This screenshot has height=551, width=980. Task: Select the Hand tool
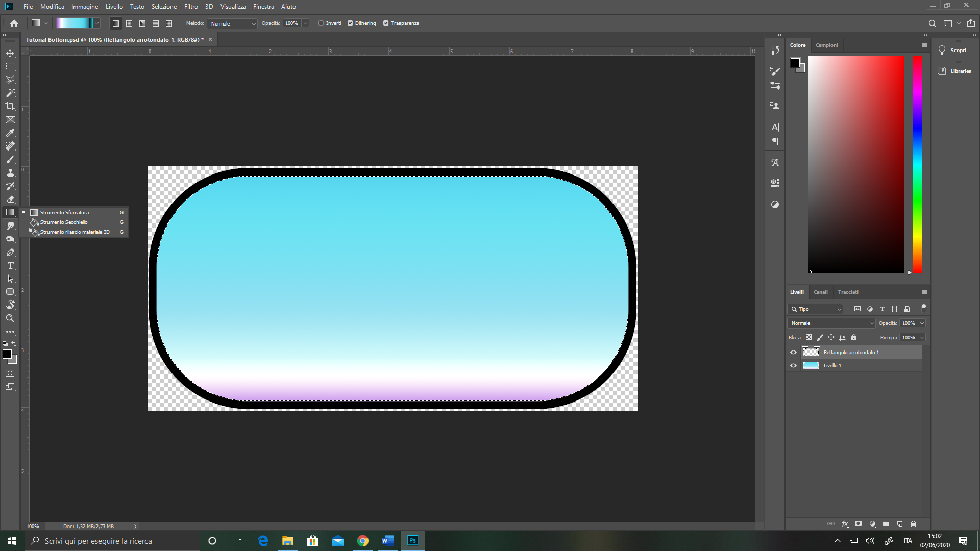pos(10,305)
